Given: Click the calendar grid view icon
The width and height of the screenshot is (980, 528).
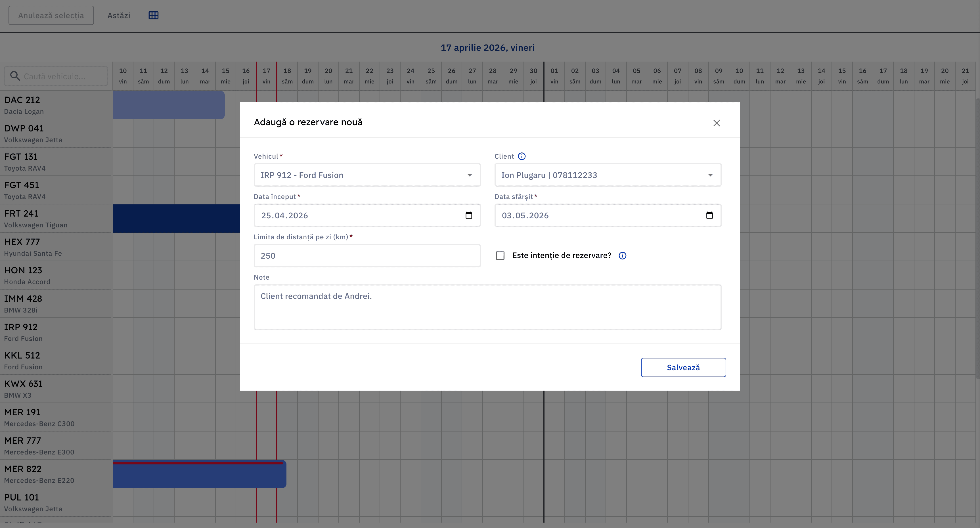Looking at the screenshot, I should coord(153,15).
